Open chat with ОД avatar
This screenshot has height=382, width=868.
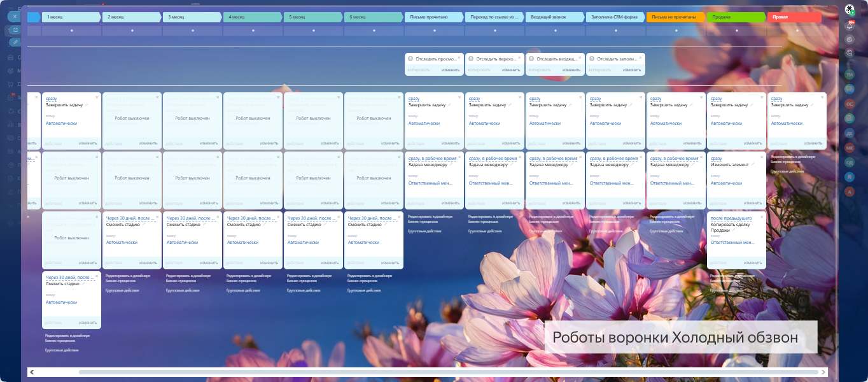[x=850, y=162]
